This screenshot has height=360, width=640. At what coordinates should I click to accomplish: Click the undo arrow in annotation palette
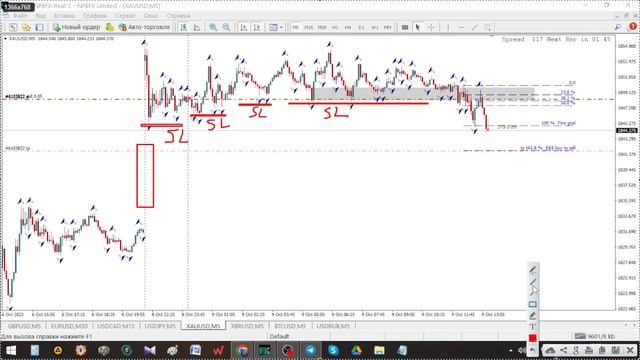[x=533, y=350]
